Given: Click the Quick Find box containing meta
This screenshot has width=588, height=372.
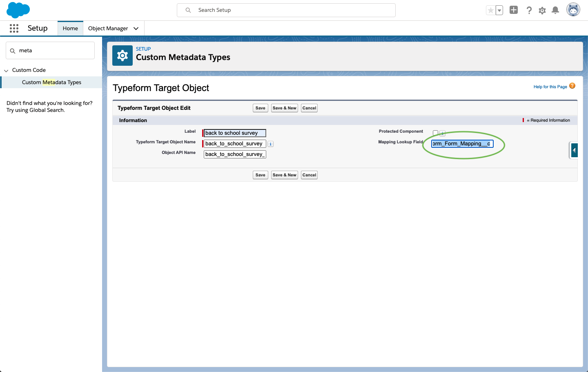Looking at the screenshot, I should click(x=50, y=51).
